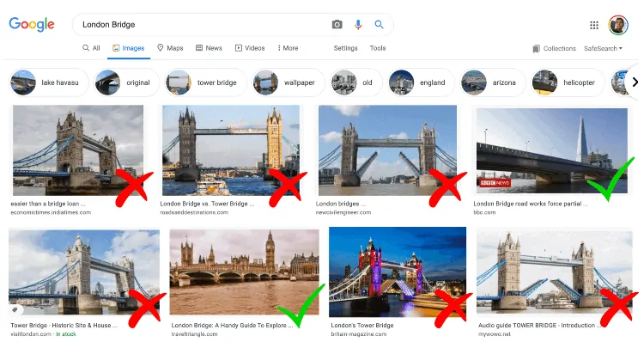The width and height of the screenshot is (644, 342).
Task: Switch to the News tab
Action: (209, 48)
